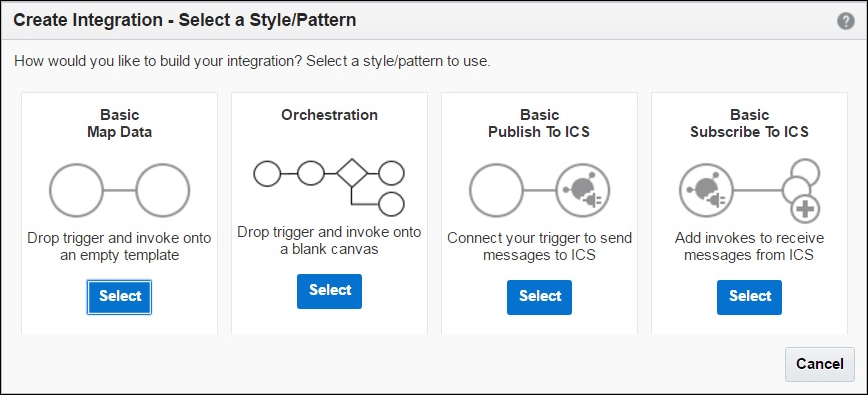Select the Basic Subscribe To ICS pattern
The height and width of the screenshot is (395, 868).
(x=750, y=297)
